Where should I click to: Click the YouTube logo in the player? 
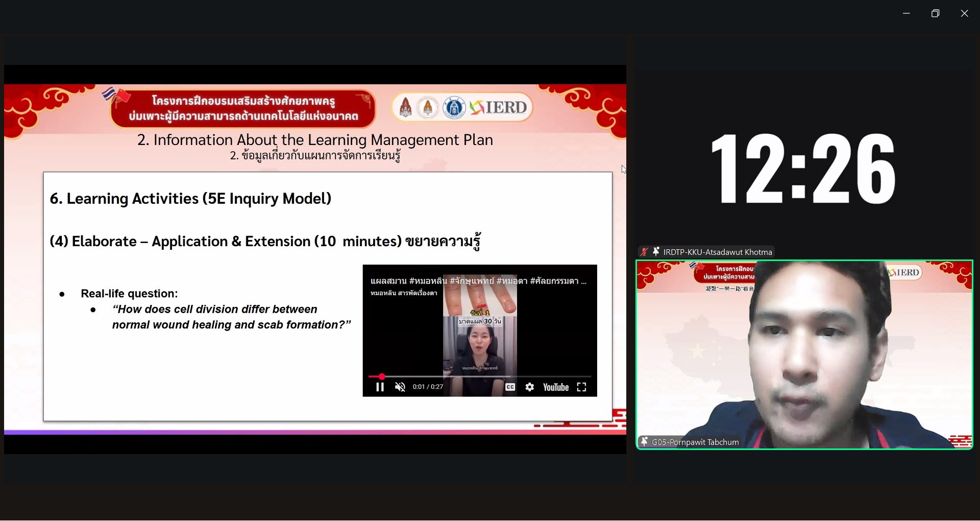point(555,387)
